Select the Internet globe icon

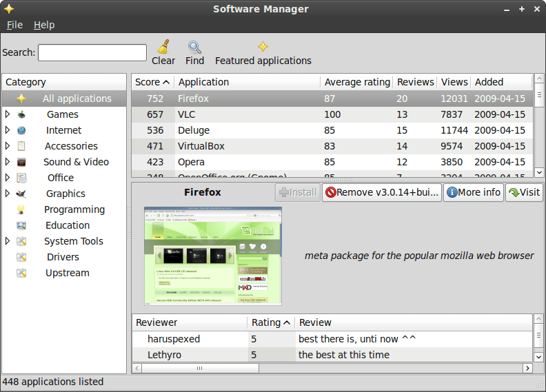point(21,130)
